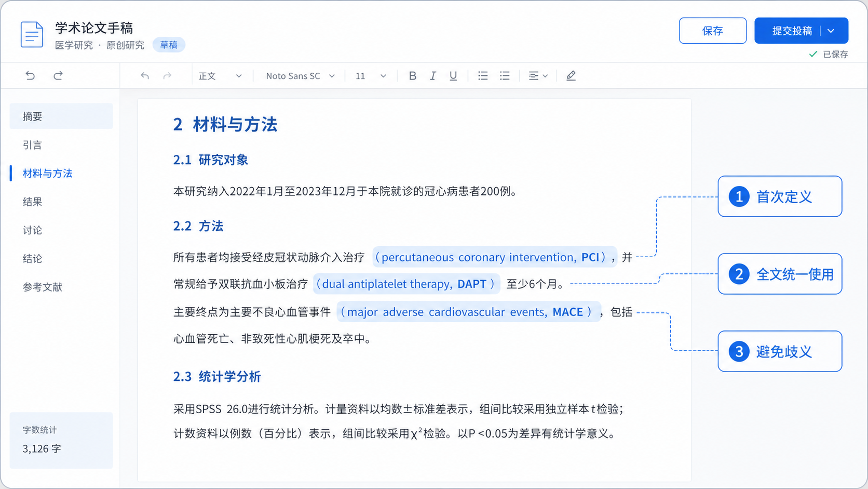Viewport: 868px width, 489px height.
Task: Click the grey undo arrow in the editor toolbar
Action: 145,76
